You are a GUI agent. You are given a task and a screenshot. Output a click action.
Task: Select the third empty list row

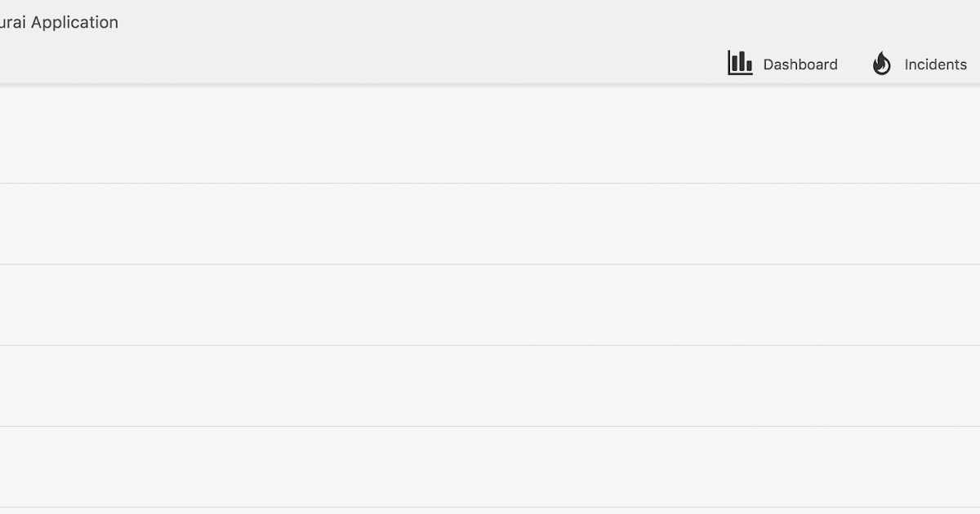tap(490, 304)
